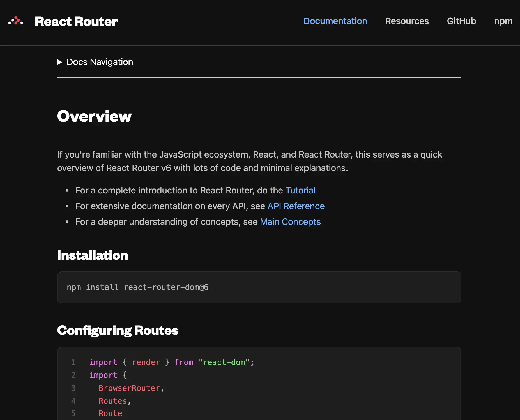Open the React Router home title link
This screenshot has height=420, width=520.
tap(76, 21)
